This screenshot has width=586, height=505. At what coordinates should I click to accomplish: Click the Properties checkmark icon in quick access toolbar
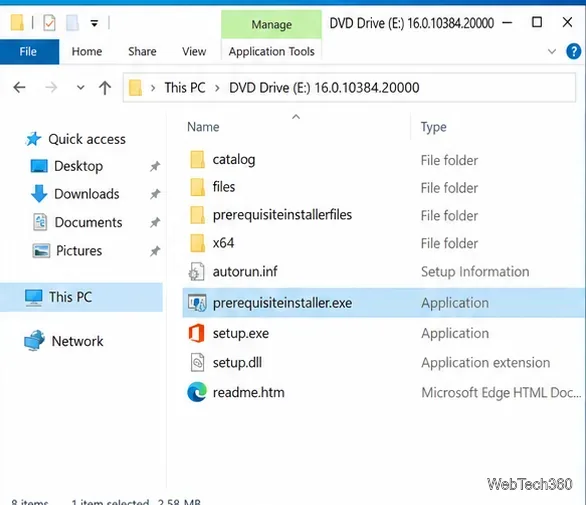tap(49, 23)
